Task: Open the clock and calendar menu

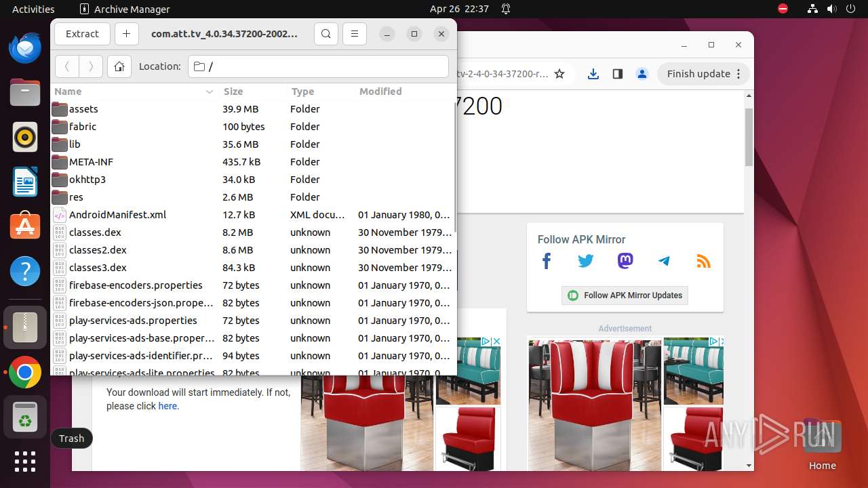Action: [x=459, y=9]
